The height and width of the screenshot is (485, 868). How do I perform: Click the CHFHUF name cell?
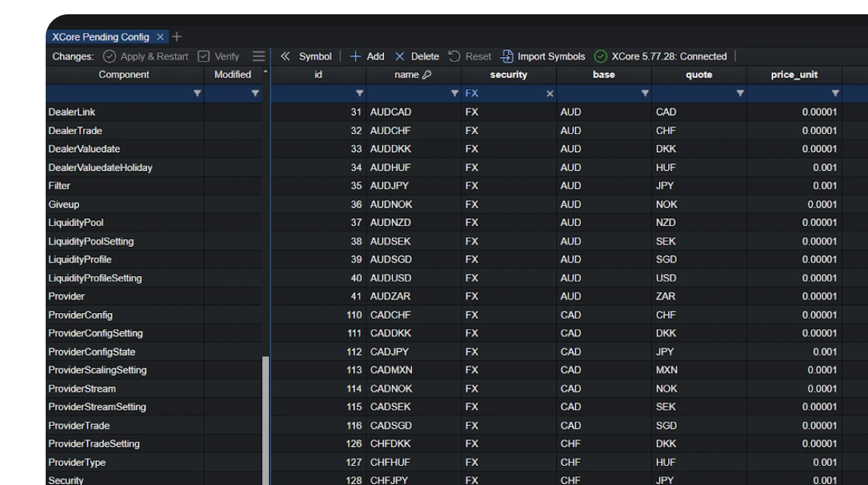pyautogui.click(x=414, y=462)
